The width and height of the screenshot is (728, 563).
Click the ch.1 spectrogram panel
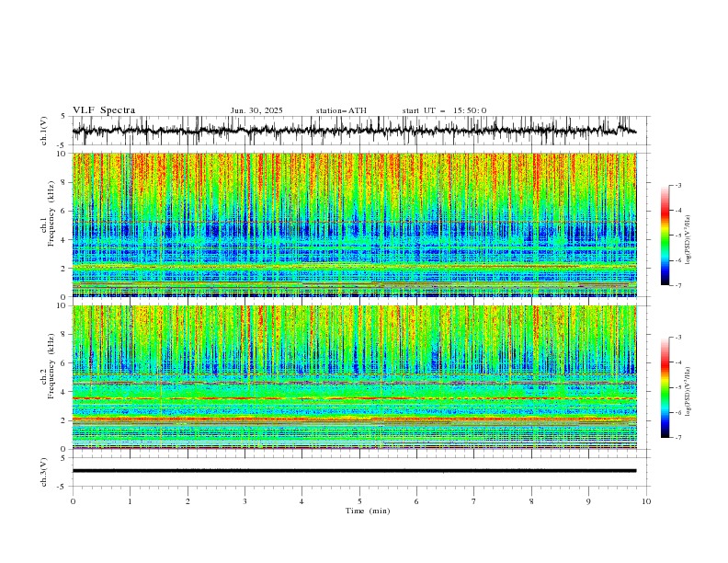pyautogui.click(x=354, y=224)
